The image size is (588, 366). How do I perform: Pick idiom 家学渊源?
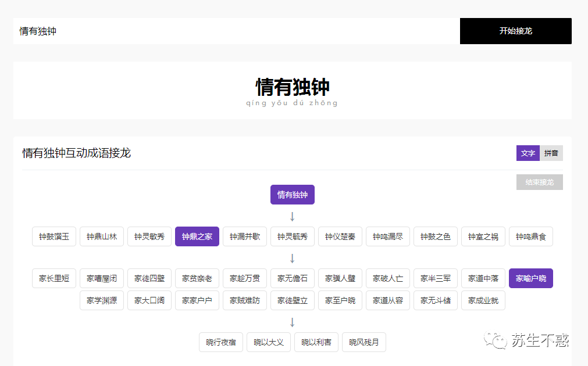pos(102,300)
